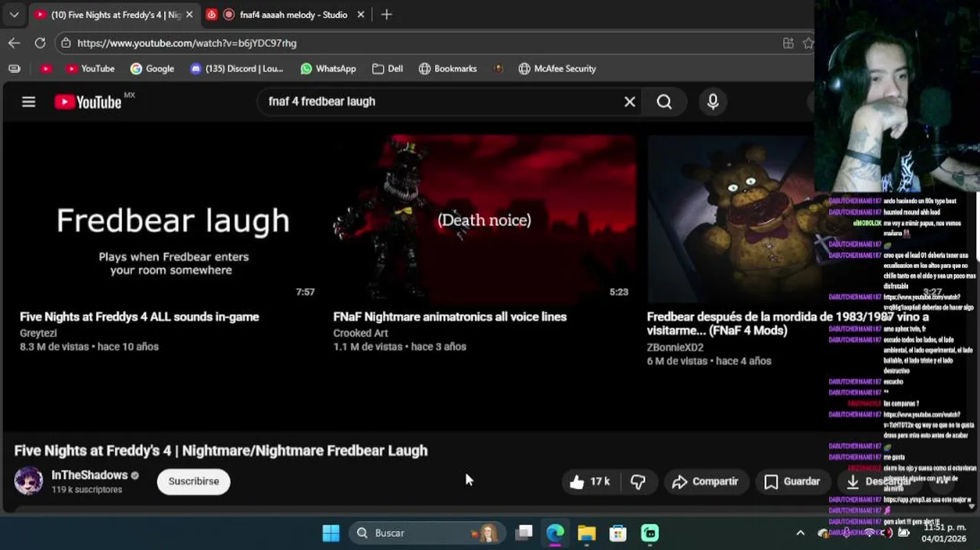
Task: Reload the page with refresh icon
Action: 40,43
